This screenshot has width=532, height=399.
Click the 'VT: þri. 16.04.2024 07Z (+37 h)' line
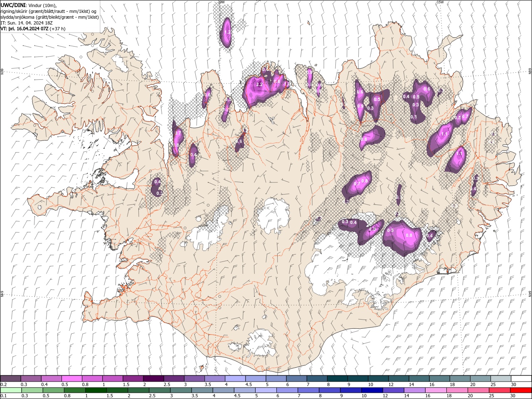pos(33,29)
